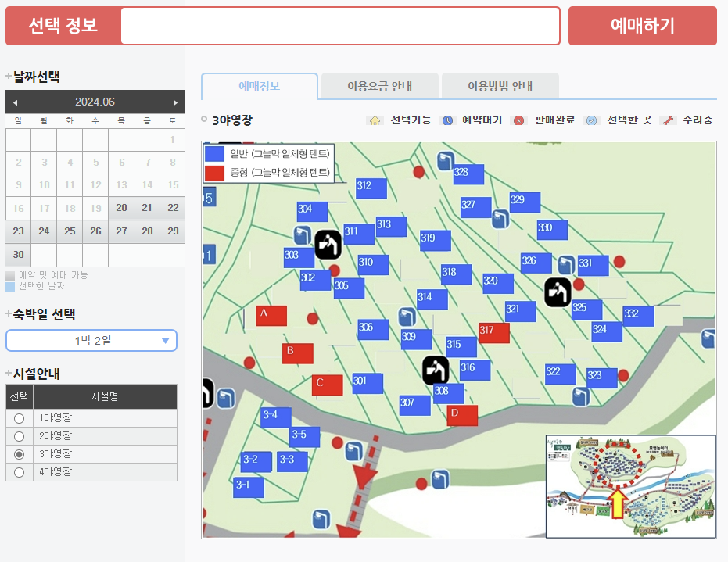Image resolution: width=728 pixels, height=562 pixels.
Task: Select campsite 312 on the map
Action: (371, 188)
